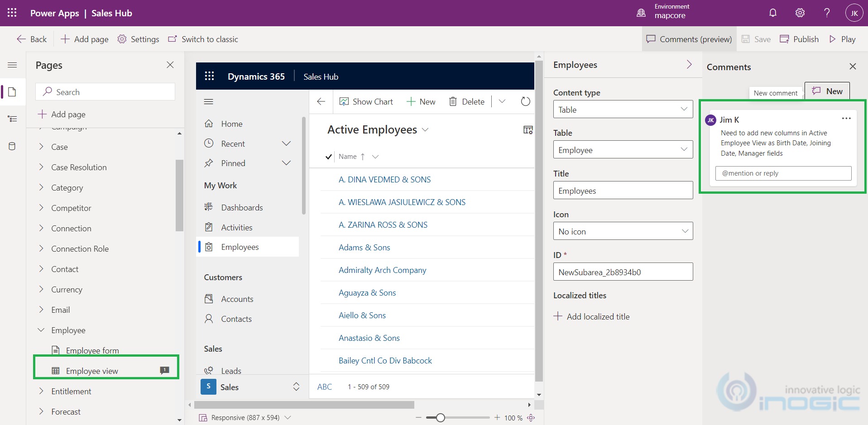Open the Power Apps app launcher waffle

pyautogui.click(x=12, y=13)
